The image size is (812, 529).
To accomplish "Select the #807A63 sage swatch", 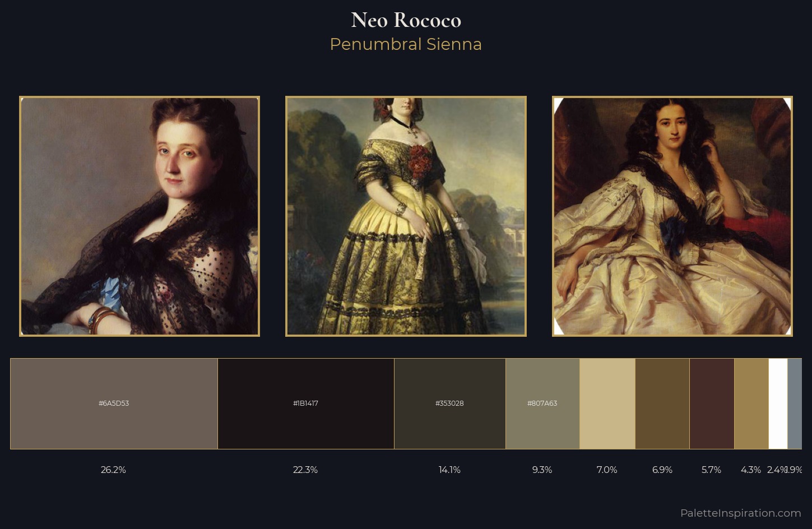I will [542, 403].
